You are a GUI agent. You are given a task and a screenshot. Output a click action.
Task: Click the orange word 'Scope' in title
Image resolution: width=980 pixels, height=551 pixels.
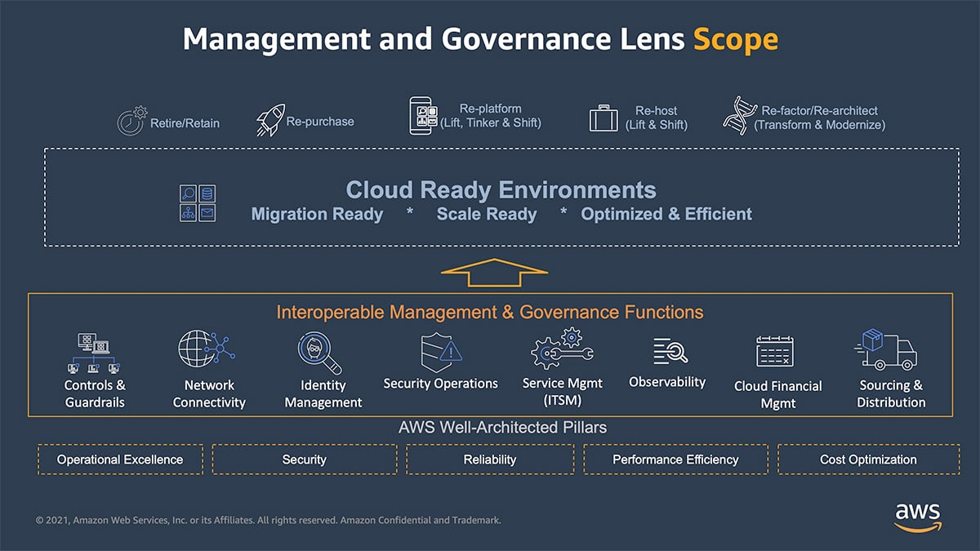(735, 40)
